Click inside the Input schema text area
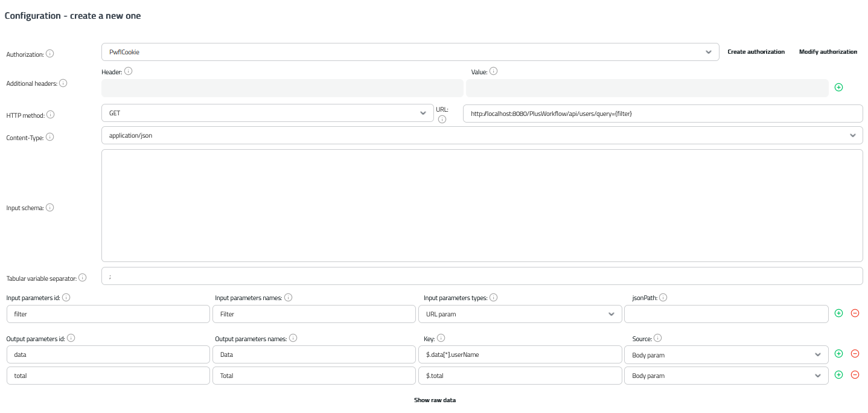This screenshot has width=868, height=413. pos(482,205)
